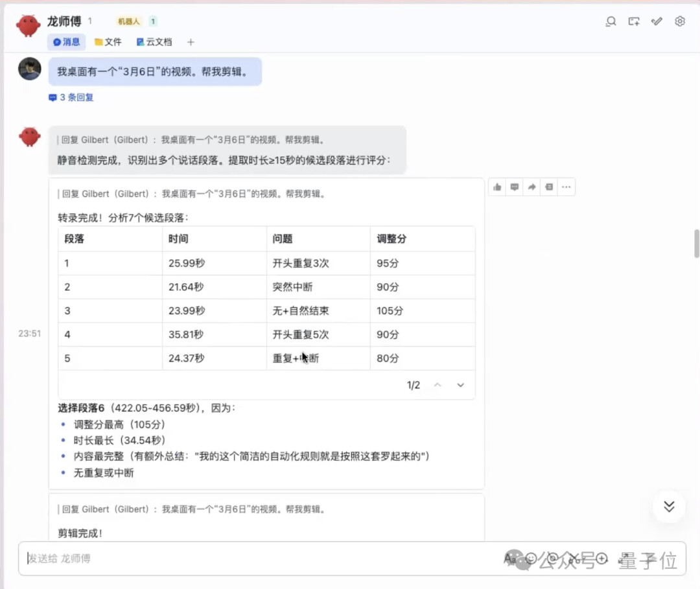Open chat settings gear icon
The width and height of the screenshot is (700, 589).
[680, 21]
